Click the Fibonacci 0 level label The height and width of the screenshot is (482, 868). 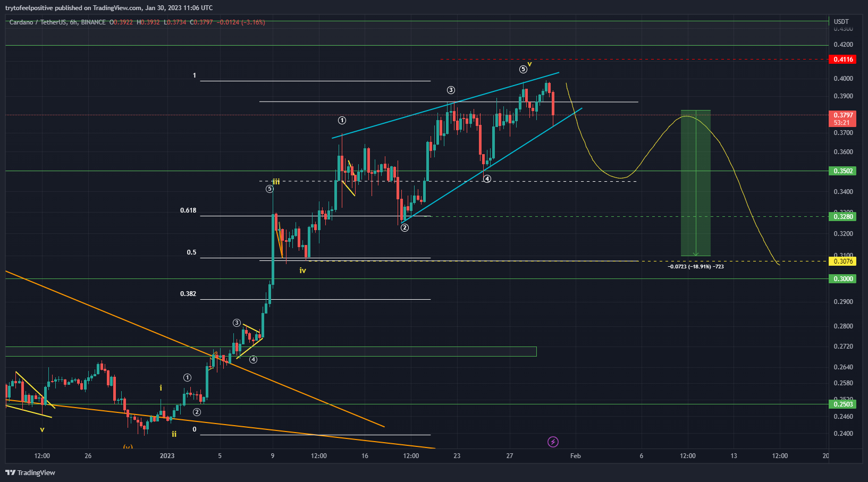(x=195, y=429)
